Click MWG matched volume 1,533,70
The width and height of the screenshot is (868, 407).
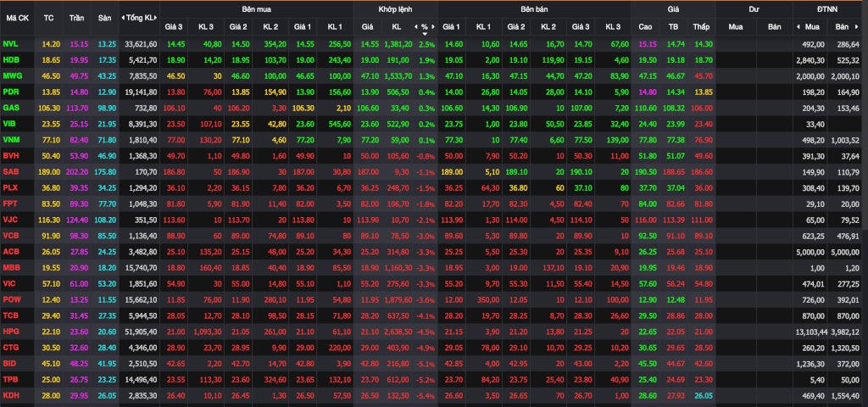point(398,75)
